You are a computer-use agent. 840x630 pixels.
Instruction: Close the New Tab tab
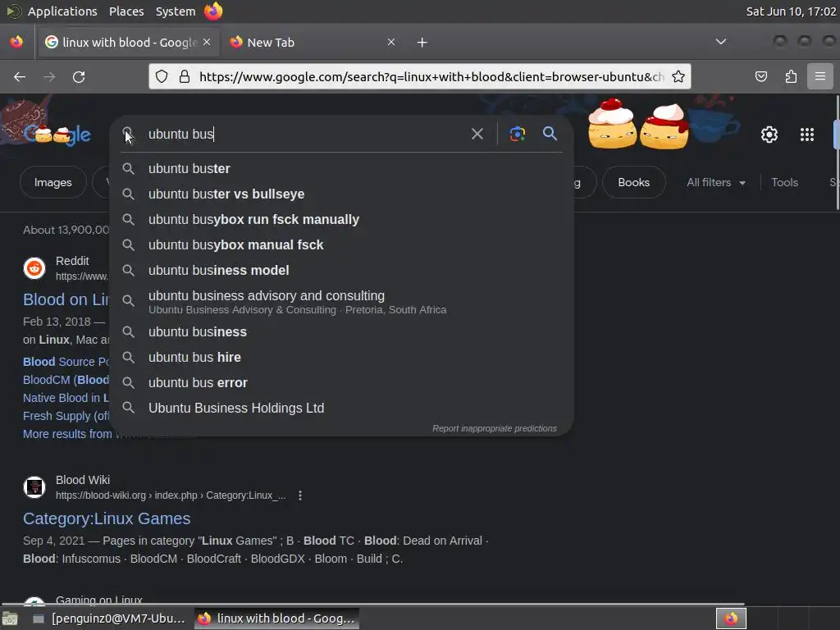391,42
